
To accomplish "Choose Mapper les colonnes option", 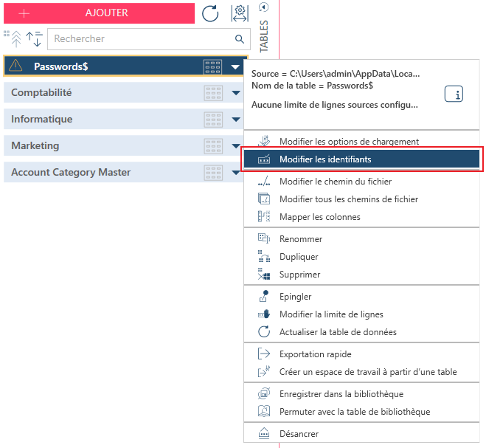I will coord(319,217).
